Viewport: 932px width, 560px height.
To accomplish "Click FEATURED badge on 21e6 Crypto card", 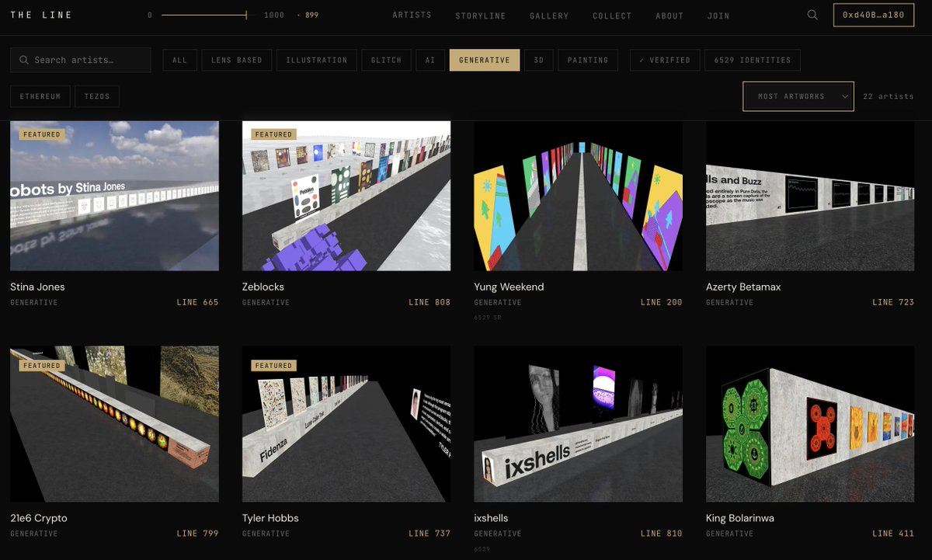I will click(42, 366).
